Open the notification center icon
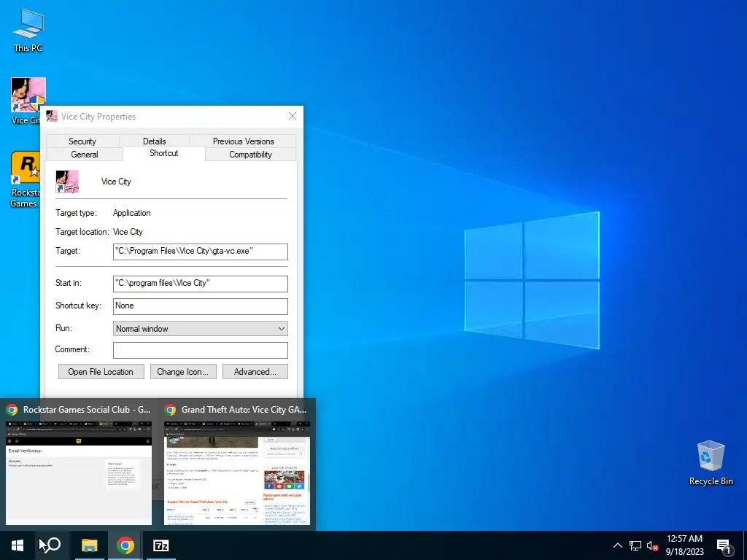The height and width of the screenshot is (560, 747). point(724,545)
